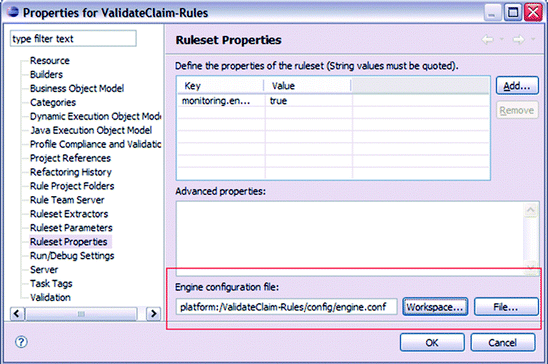
Task: Select Ruleset Parameters in the tree
Action: coord(71,228)
